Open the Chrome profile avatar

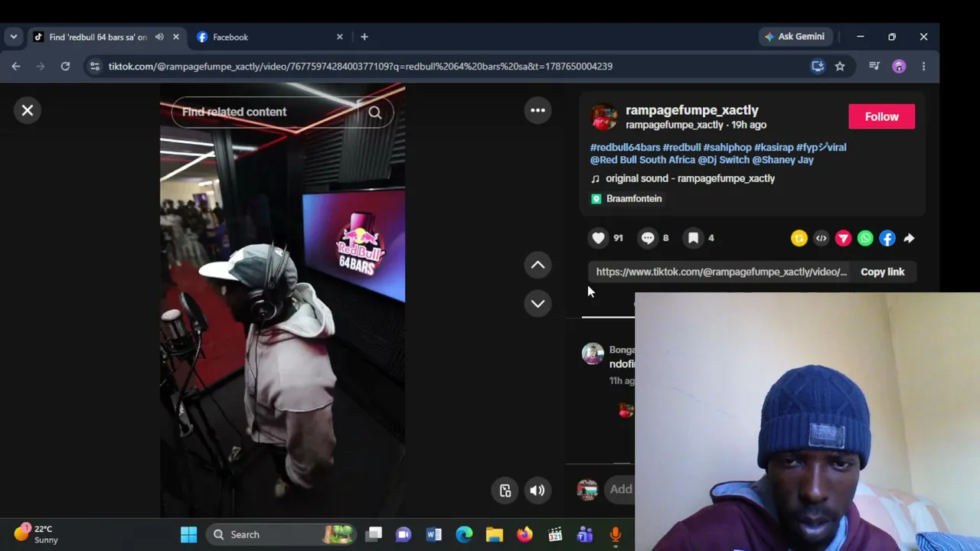899,67
